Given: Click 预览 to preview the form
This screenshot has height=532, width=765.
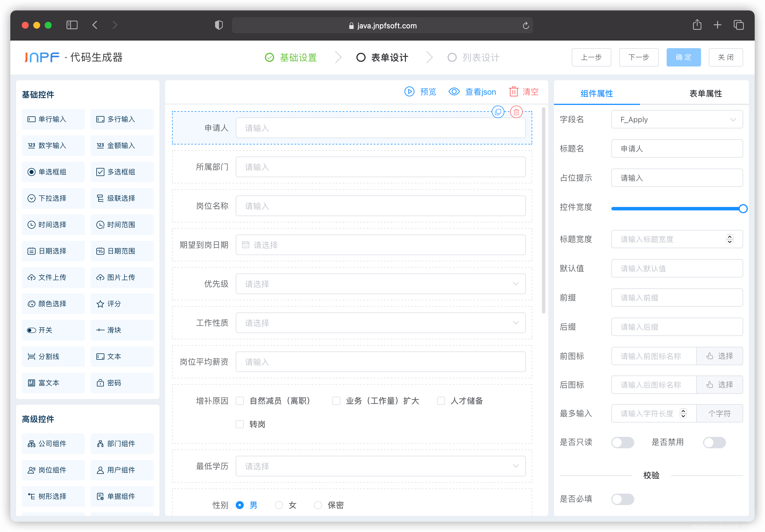Looking at the screenshot, I should (420, 92).
